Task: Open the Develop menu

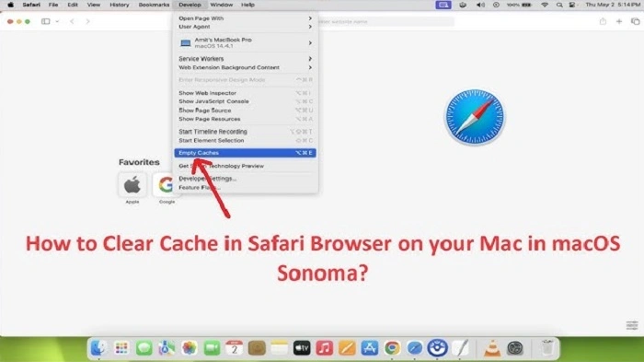Action: 190,5
